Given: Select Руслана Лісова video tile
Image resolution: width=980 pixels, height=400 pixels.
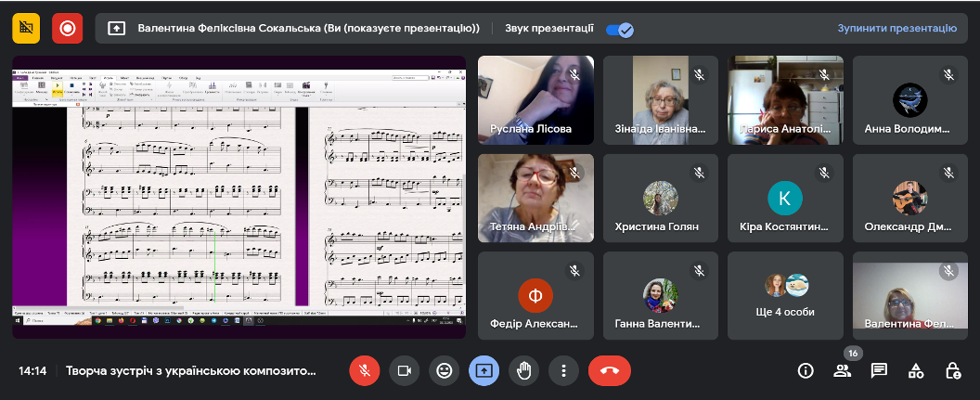Looking at the screenshot, I should tap(535, 99).
